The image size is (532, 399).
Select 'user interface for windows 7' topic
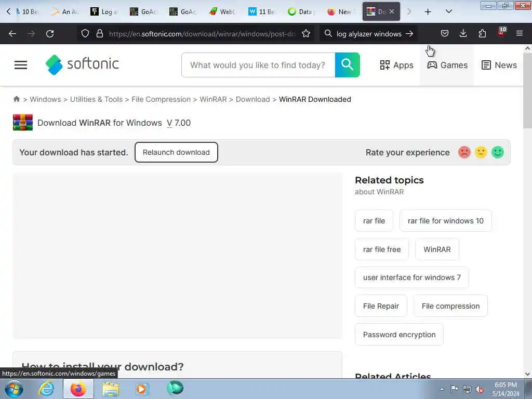point(412,277)
